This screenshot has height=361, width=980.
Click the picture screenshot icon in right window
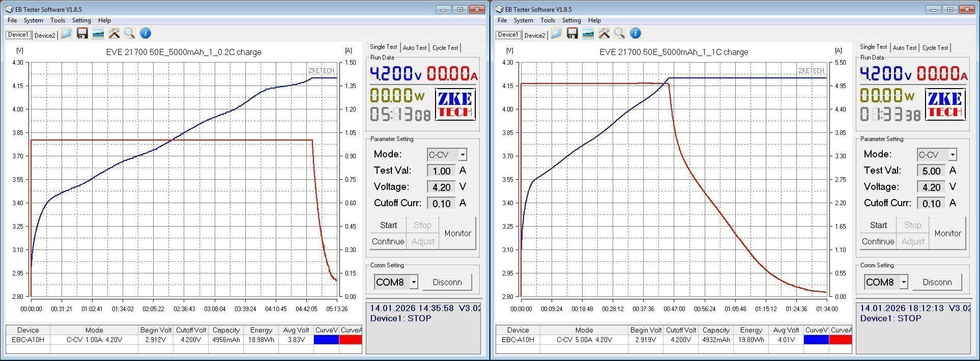(x=588, y=34)
